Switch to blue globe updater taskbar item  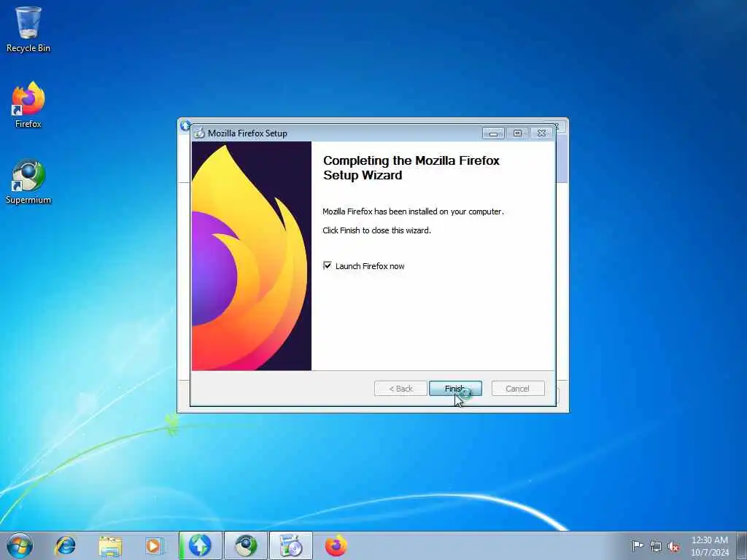click(200, 545)
